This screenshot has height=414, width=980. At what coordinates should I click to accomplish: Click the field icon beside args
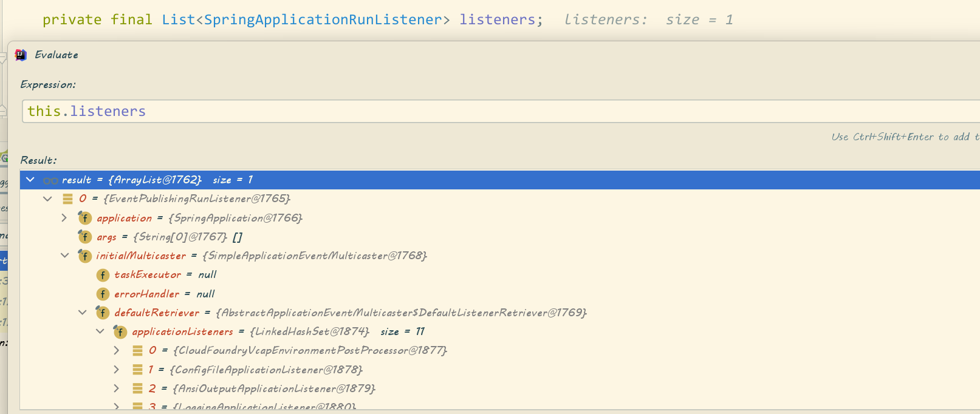[85, 237]
